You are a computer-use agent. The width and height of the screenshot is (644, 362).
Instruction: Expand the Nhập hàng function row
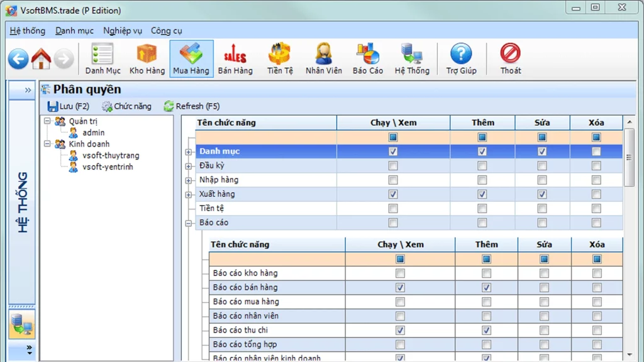click(x=189, y=180)
